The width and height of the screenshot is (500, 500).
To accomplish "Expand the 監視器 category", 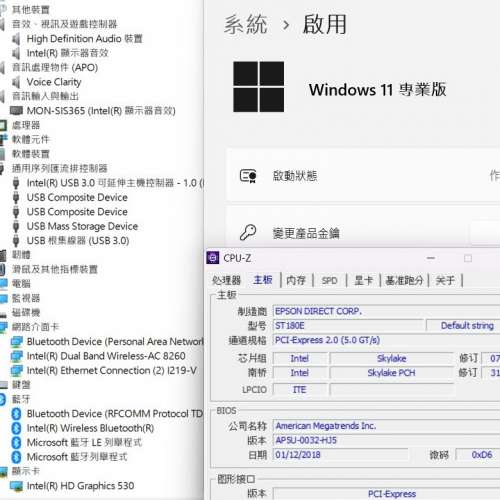I will (x=26, y=298).
